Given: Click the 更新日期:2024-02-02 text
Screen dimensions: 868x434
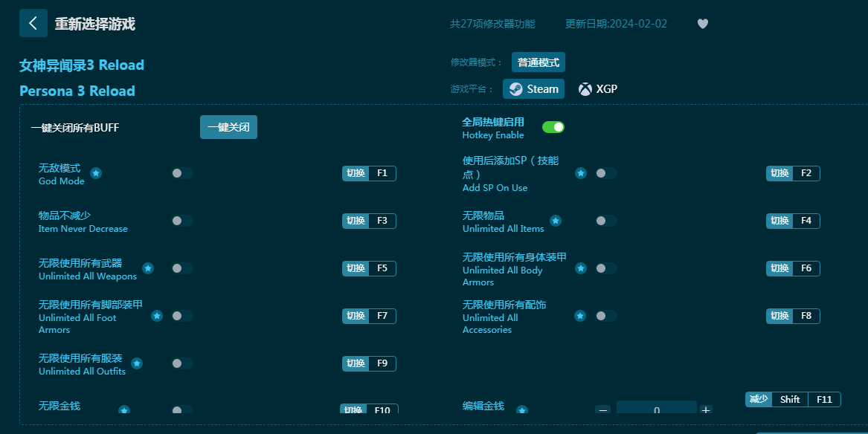Looking at the screenshot, I should pyautogui.click(x=616, y=24).
